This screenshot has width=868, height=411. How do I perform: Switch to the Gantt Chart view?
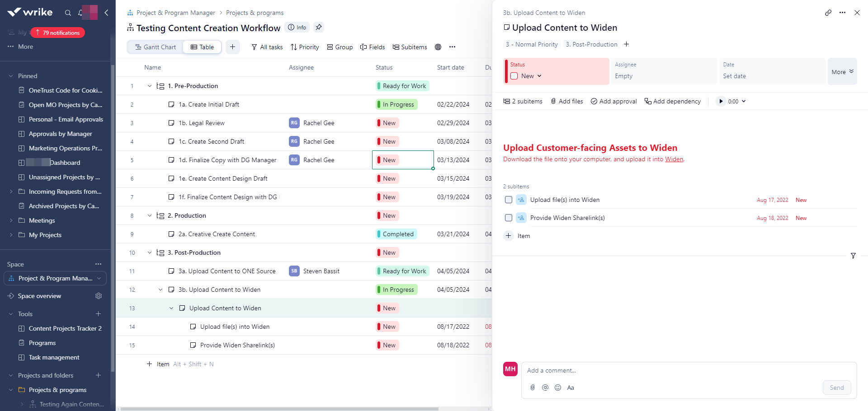[x=156, y=47]
